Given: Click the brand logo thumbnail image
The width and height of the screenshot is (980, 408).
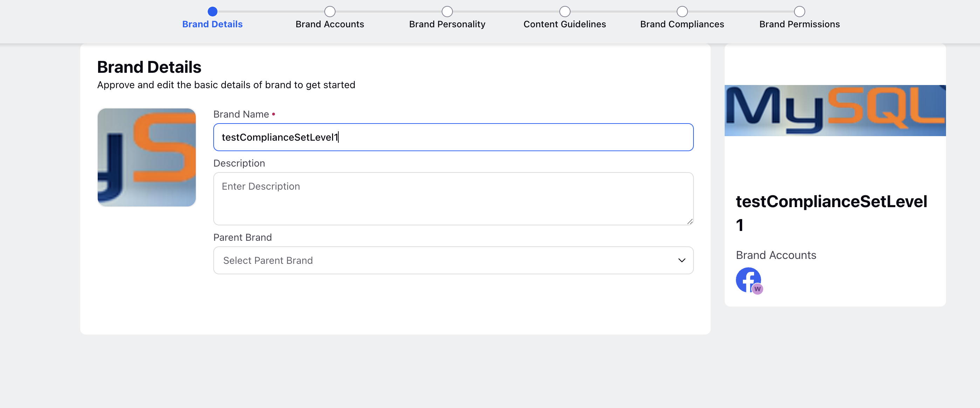Looking at the screenshot, I should 147,157.
